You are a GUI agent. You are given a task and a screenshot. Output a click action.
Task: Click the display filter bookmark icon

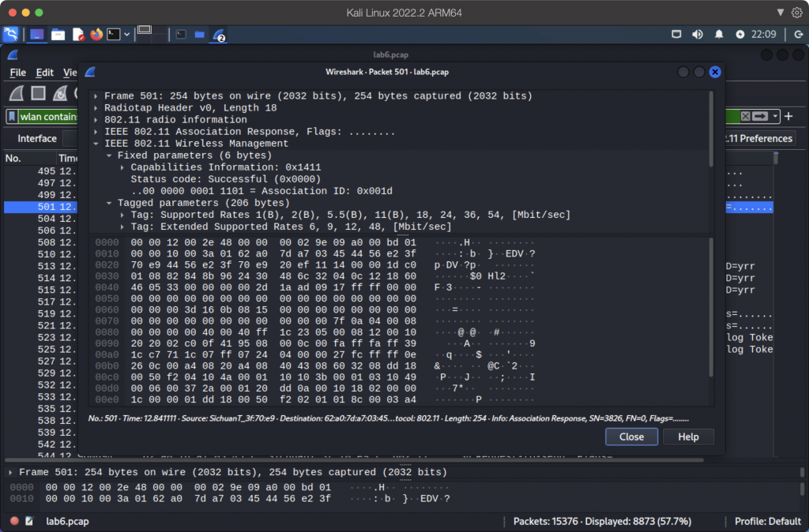(x=12, y=117)
